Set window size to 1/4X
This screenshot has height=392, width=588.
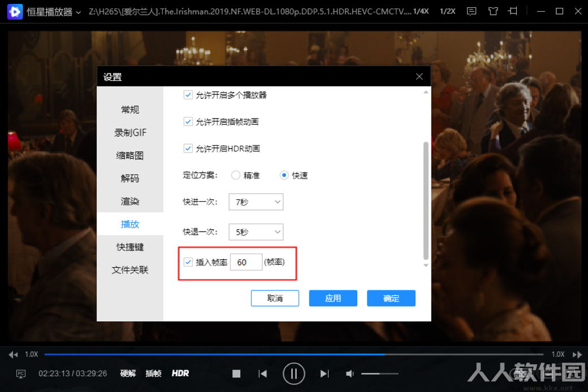(x=421, y=12)
